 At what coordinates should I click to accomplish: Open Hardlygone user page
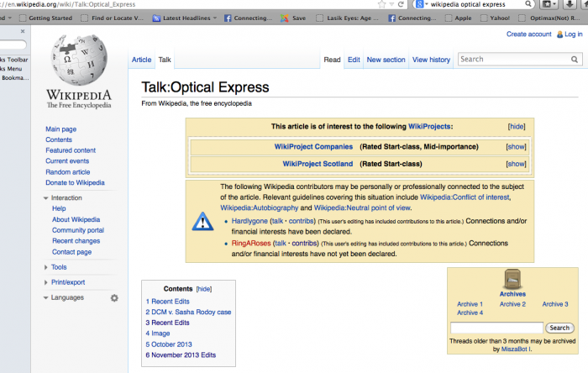click(249, 221)
